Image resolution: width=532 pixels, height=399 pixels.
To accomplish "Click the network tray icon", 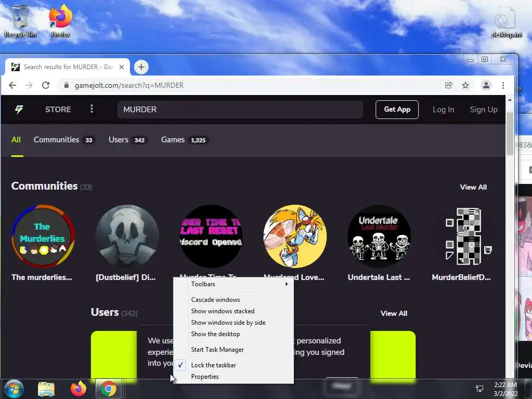I will [480, 389].
